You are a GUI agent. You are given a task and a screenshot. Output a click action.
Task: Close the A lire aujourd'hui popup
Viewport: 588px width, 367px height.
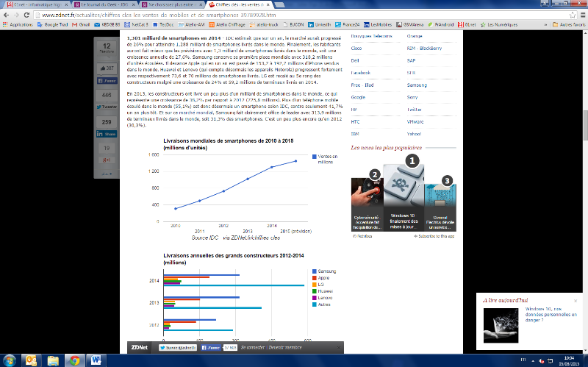[x=576, y=301]
